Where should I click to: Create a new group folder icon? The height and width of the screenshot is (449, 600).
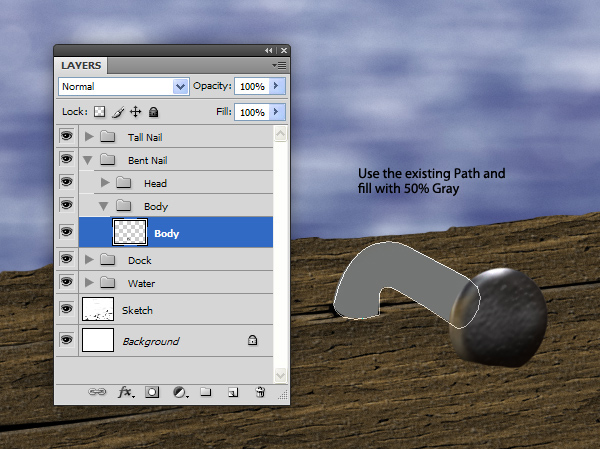[x=206, y=392]
